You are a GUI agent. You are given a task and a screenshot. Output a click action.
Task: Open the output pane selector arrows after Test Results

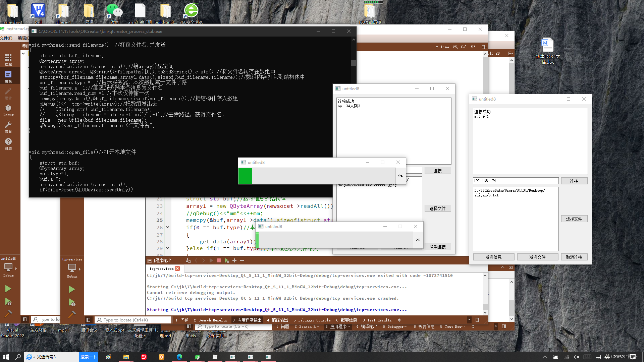[x=399, y=320]
